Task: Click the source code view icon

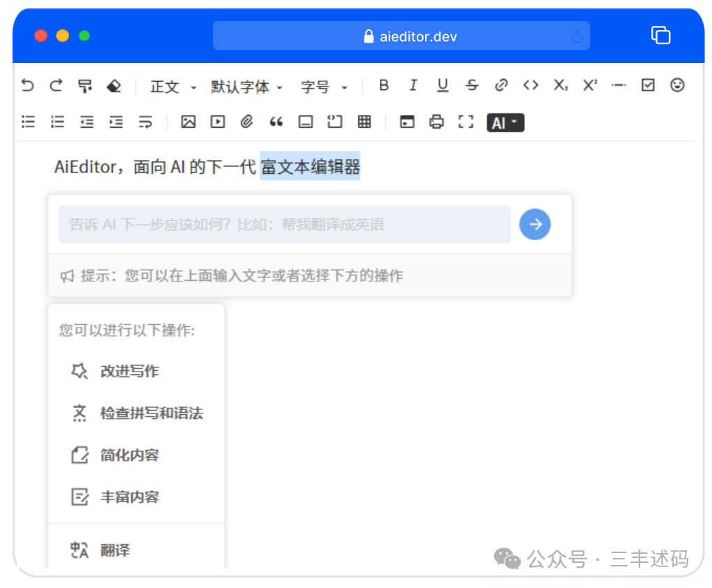Action: [408, 122]
